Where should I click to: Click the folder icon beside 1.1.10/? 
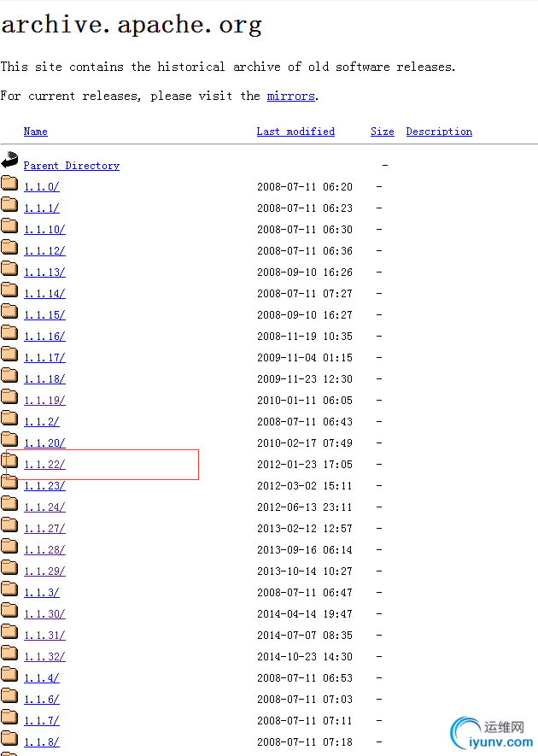point(9,226)
